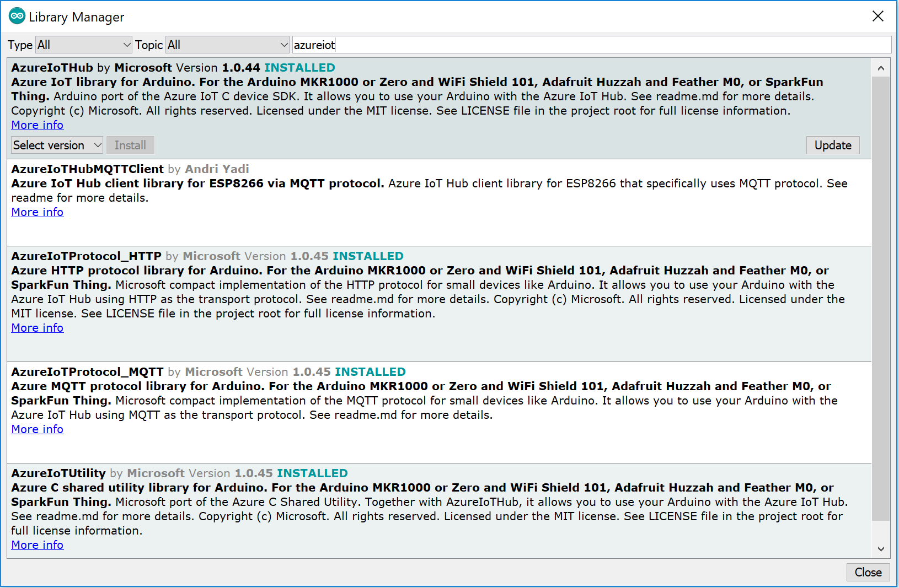Click the Arduino logo icon in title bar
The height and width of the screenshot is (588, 899).
17,17
